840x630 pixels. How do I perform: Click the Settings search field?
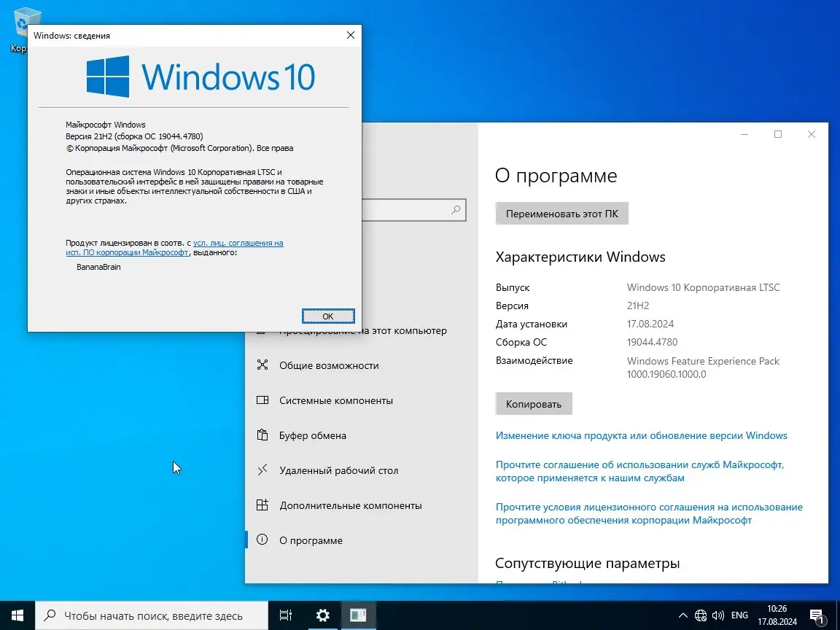[x=413, y=210]
